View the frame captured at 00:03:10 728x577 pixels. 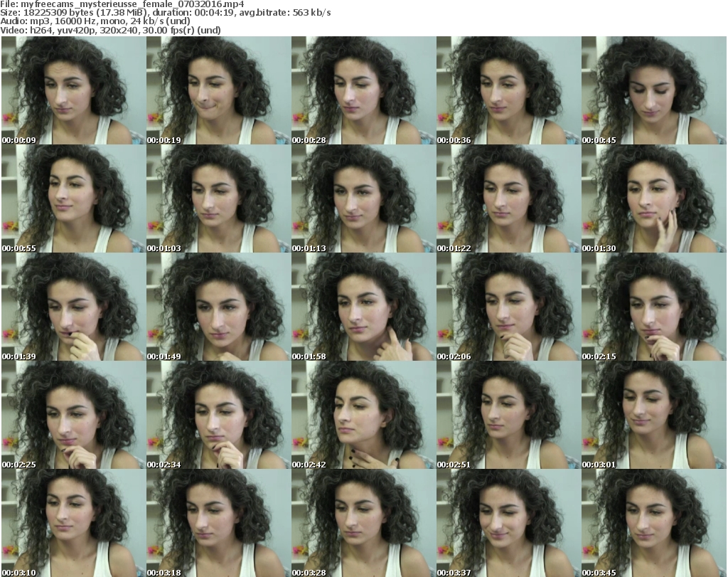(x=73, y=523)
